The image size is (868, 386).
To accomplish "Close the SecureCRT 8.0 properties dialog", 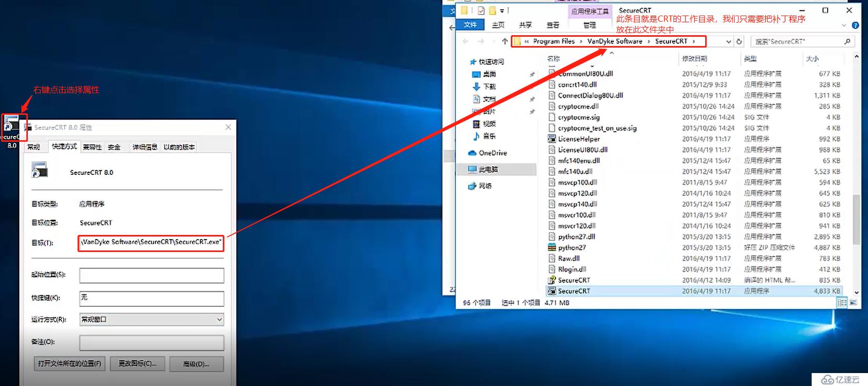I will 229,127.
